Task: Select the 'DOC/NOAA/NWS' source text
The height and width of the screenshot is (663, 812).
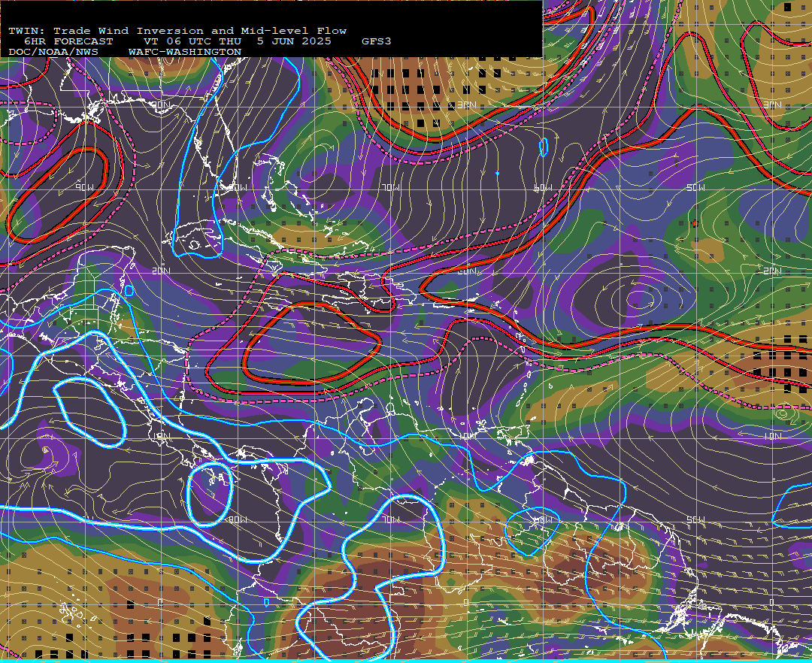Action: coord(53,53)
